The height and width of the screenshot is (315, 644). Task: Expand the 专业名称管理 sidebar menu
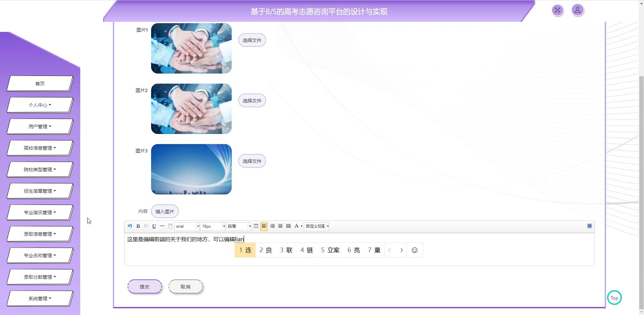(x=40, y=256)
